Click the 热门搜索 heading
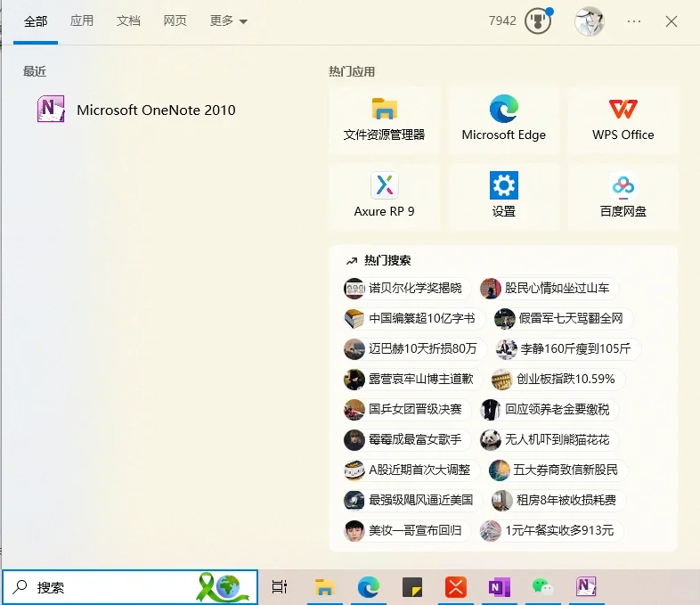The image size is (700, 605). pos(387,260)
